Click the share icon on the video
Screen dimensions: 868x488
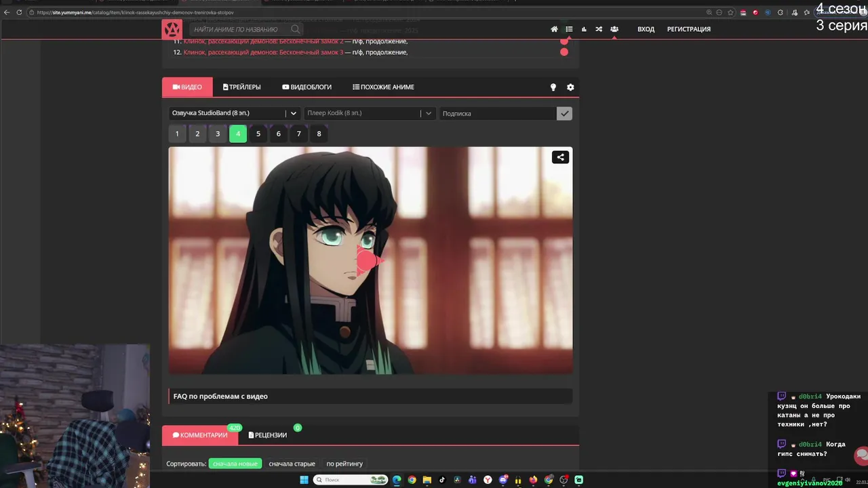coord(560,157)
